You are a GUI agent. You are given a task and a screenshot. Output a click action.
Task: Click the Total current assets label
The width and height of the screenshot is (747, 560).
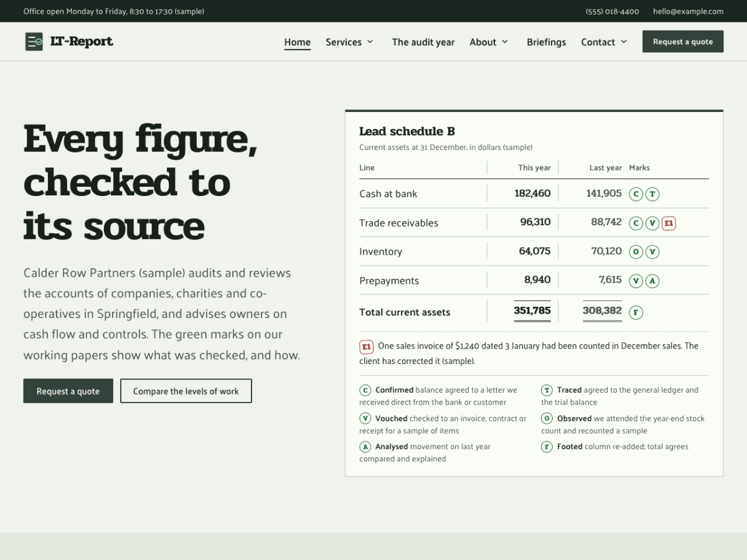tap(405, 312)
